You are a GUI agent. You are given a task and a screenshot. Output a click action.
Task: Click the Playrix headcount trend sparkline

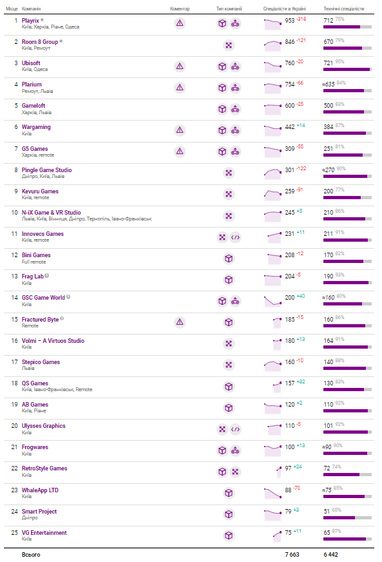(x=273, y=24)
